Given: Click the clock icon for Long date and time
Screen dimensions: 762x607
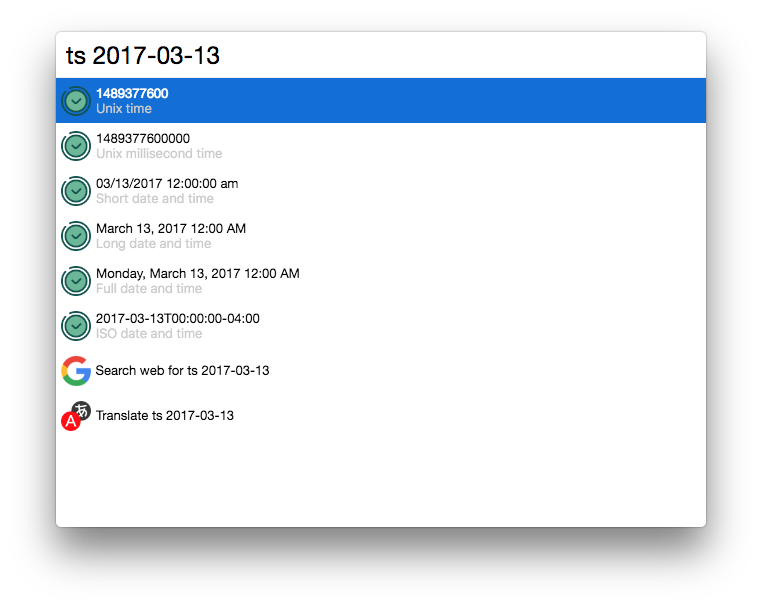Looking at the screenshot, I should pos(76,236).
